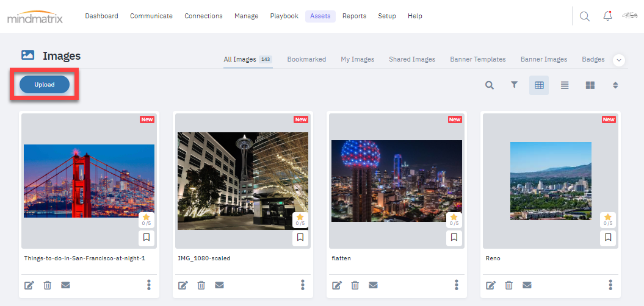Switch to the Shared Images tab
Image resolution: width=644 pixels, height=306 pixels.
click(x=412, y=60)
